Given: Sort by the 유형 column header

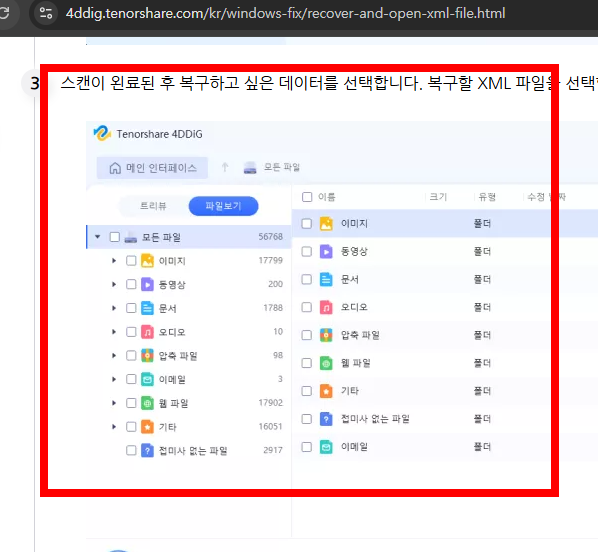Looking at the screenshot, I should [x=487, y=197].
